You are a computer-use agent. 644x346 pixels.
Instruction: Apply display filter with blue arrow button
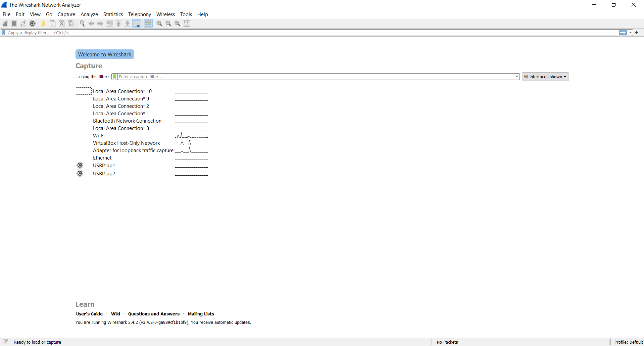[623, 33]
